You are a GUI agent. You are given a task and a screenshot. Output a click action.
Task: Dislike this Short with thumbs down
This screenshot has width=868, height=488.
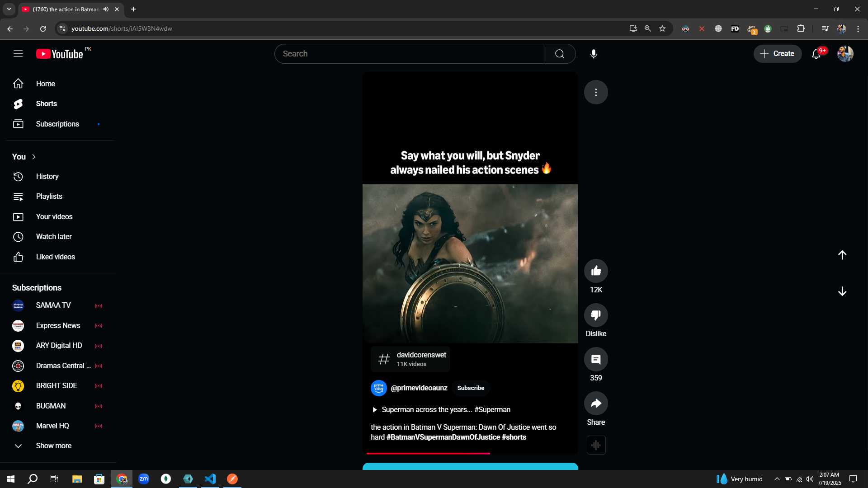coord(596,315)
